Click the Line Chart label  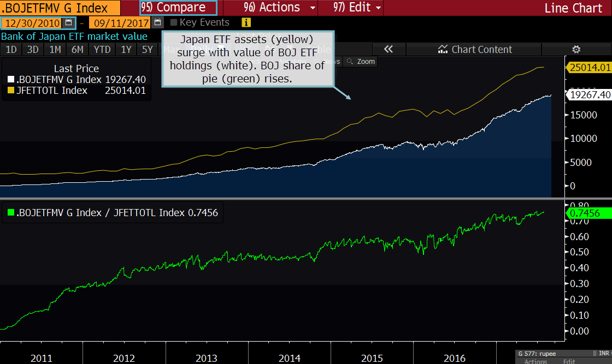coord(573,8)
